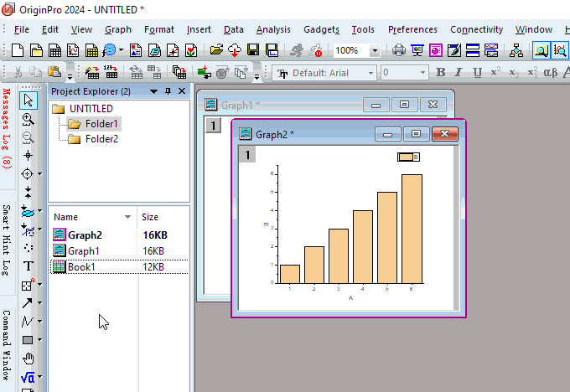Click the Print icon in the toolbar

400,51
